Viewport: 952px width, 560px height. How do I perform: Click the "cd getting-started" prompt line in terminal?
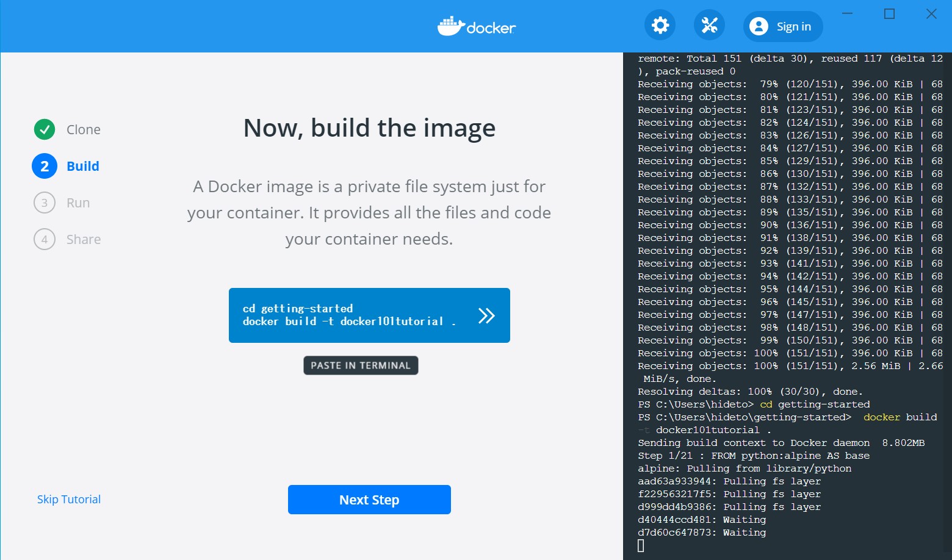point(754,404)
